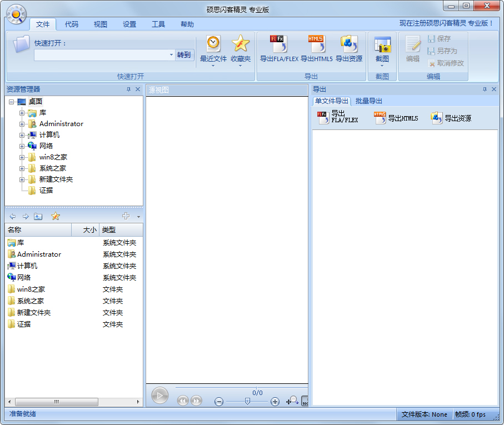Viewport: 504px width, 425px height.
Task: Switch to the 批量导出 tab
Action: pos(369,101)
